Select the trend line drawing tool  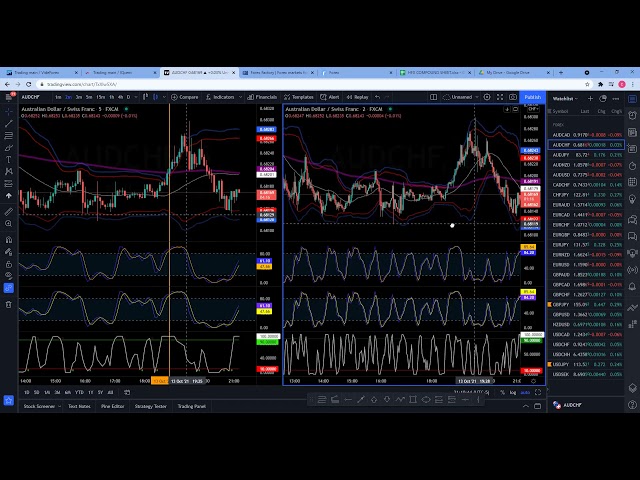[x=9, y=123]
